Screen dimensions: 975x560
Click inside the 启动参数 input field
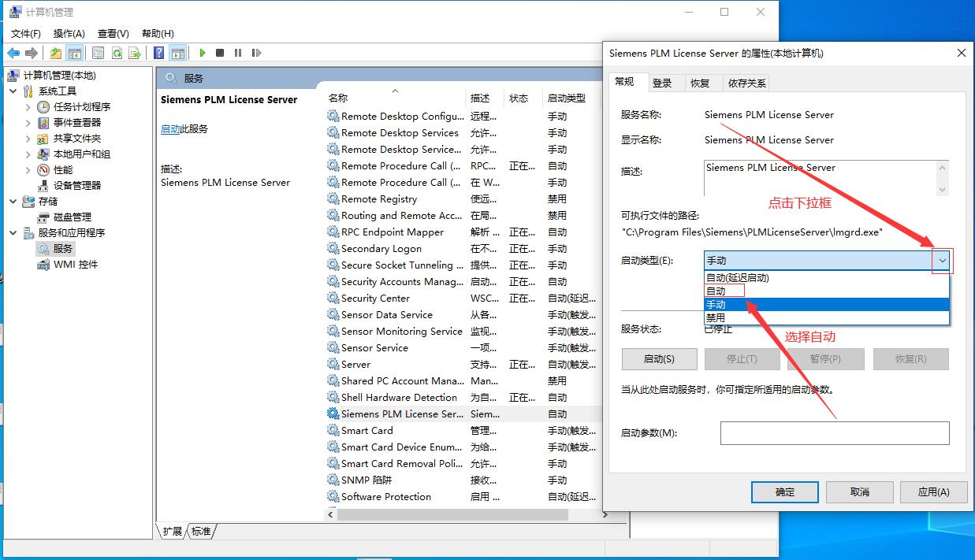[x=834, y=432]
